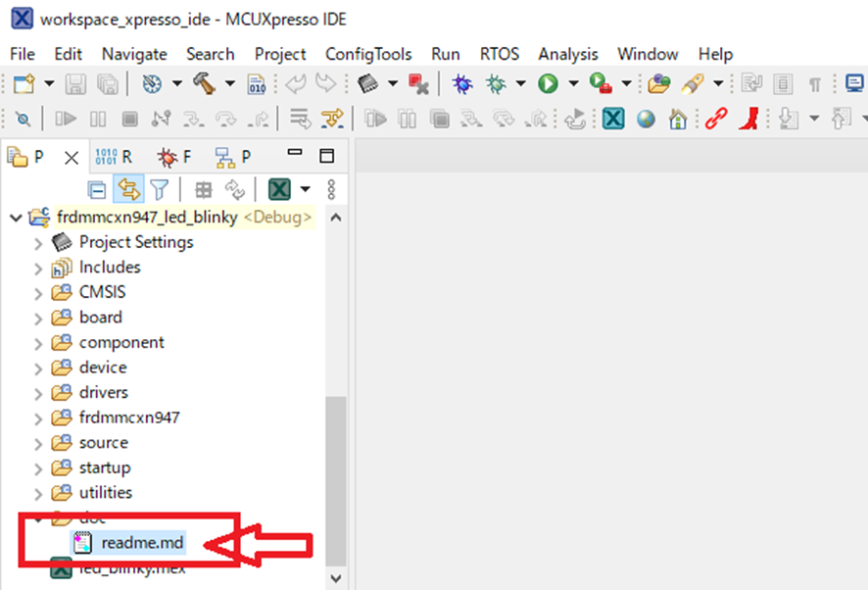Click the red link chain icon
868x590 pixels.
click(x=716, y=119)
